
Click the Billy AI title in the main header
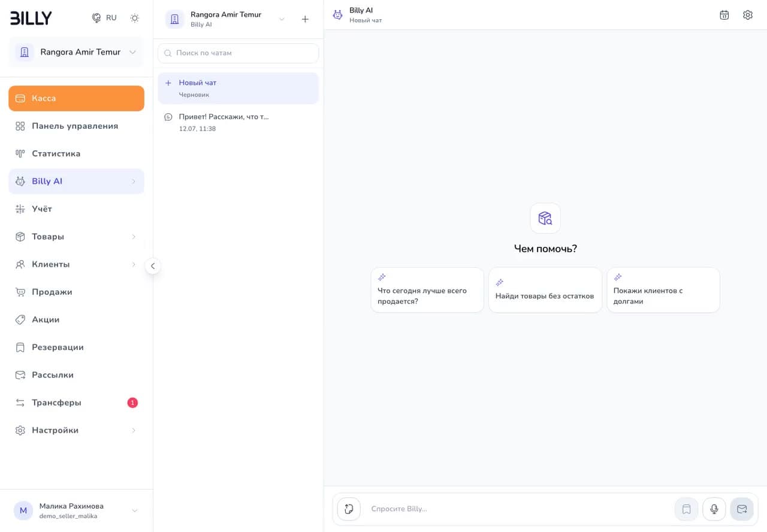pos(361,10)
